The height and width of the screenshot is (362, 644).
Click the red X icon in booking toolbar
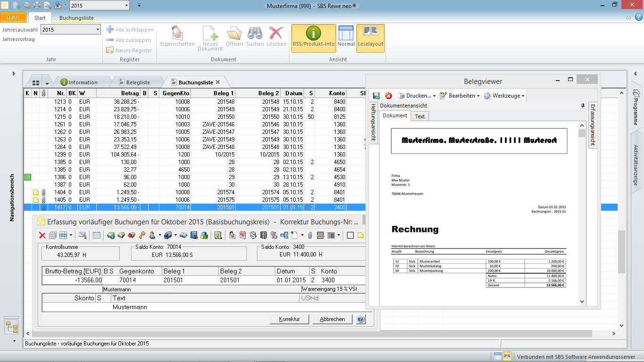[x=42, y=235]
